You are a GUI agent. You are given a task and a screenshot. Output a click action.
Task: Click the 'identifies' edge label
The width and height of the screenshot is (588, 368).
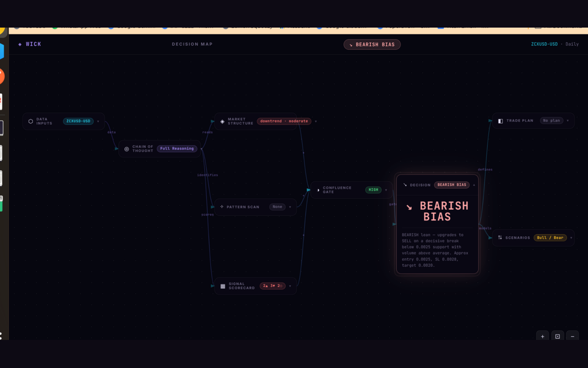point(208,175)
